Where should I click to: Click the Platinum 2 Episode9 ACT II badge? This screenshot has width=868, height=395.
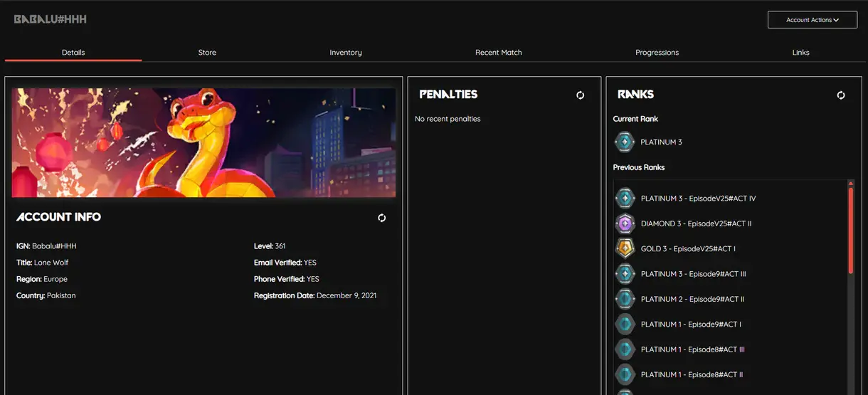[x=625, y=299]
